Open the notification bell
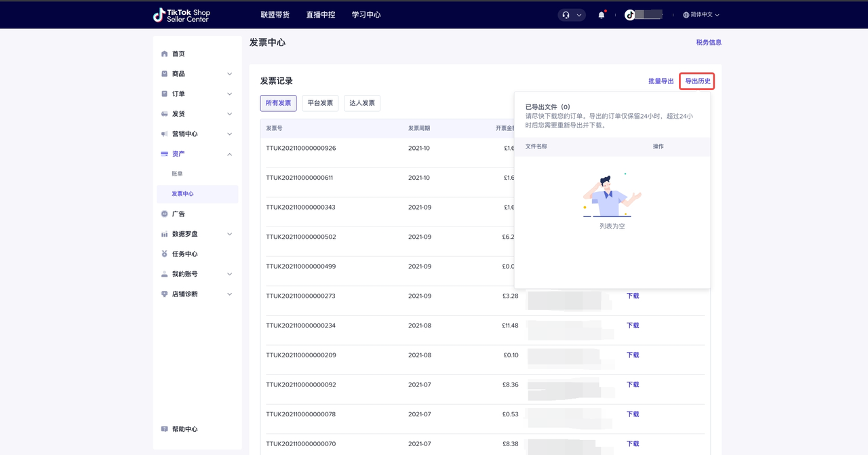868x455 pixels. tap(601, 15)
